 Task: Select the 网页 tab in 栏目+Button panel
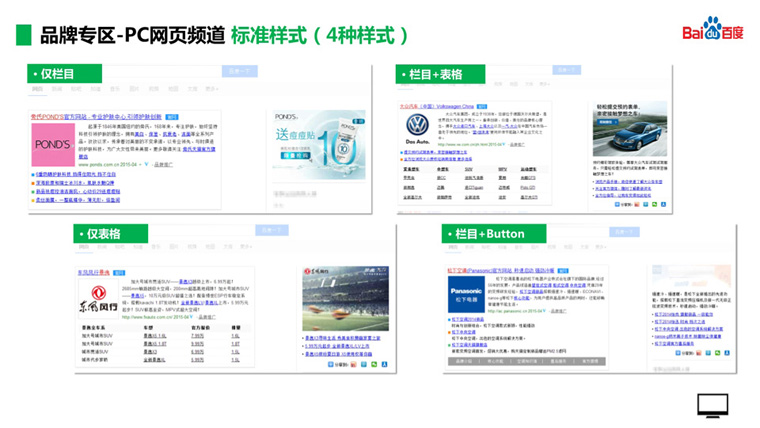[x=453, y=247]
